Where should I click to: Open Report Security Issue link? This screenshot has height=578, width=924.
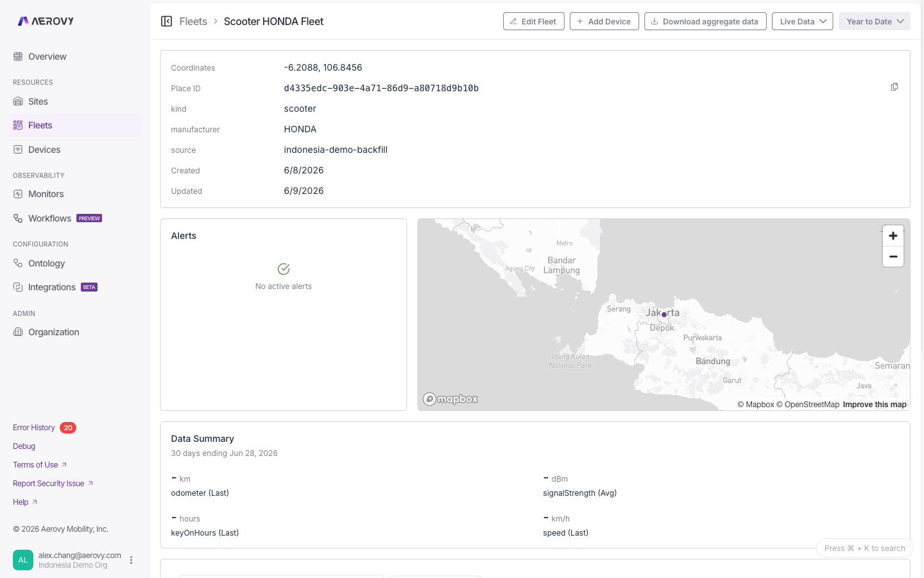click(53, 484)
